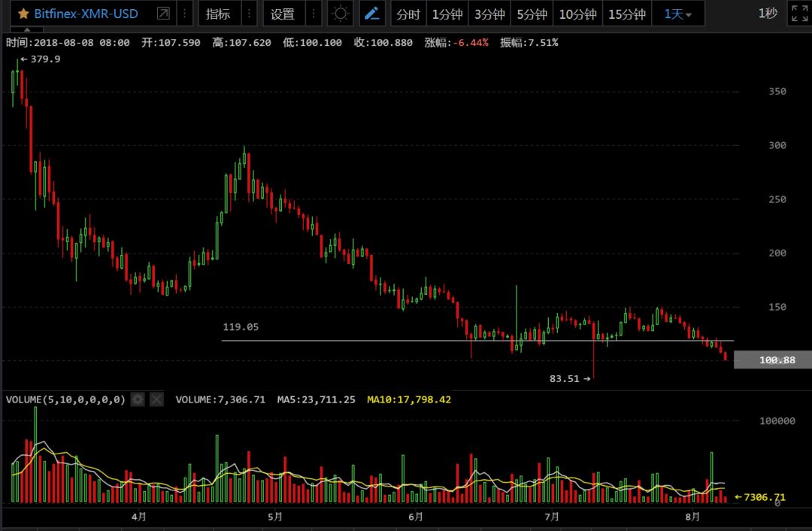Click 振幅:7.51% amplitude value
812x531 pixels.
click(x=529, y=42)
